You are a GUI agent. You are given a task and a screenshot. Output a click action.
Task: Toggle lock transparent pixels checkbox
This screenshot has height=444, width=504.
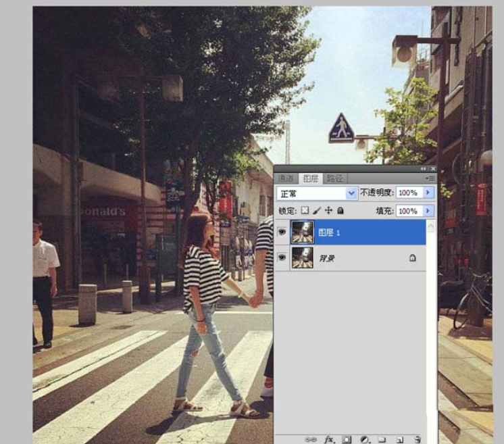[305, 211]
